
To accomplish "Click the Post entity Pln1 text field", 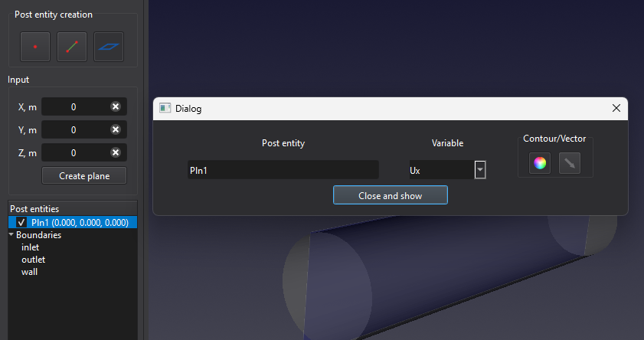I will point(283,170).
